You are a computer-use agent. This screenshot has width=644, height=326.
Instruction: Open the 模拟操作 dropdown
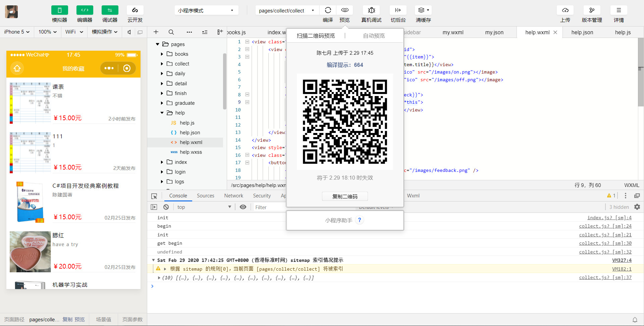pos(105,32)
